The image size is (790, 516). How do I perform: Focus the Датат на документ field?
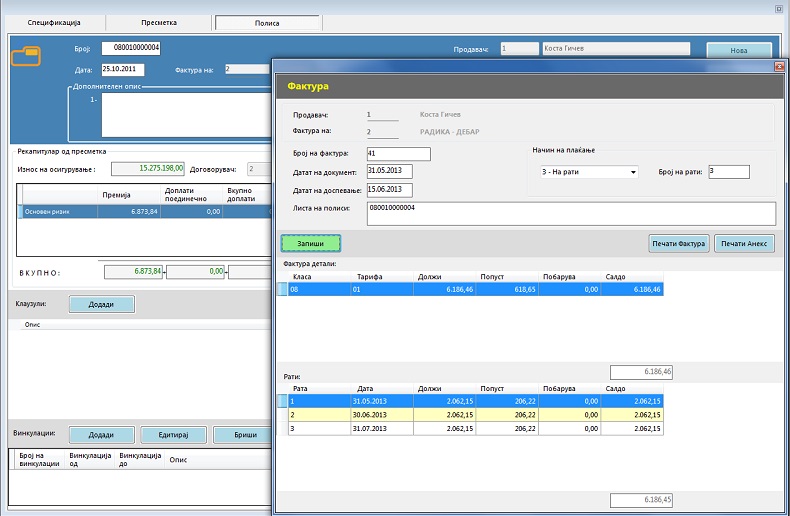pos(389,171)
